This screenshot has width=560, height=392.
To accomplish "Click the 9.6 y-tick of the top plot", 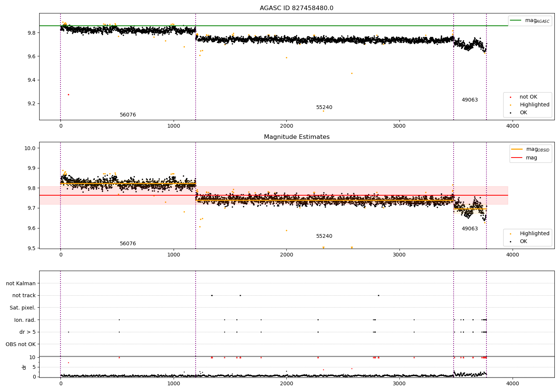I will [31, 56].
